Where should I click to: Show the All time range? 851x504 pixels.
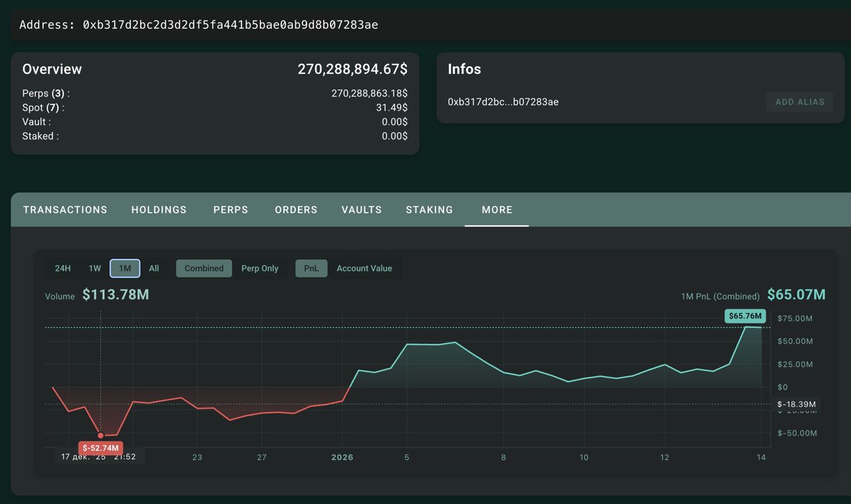(154, 269)
